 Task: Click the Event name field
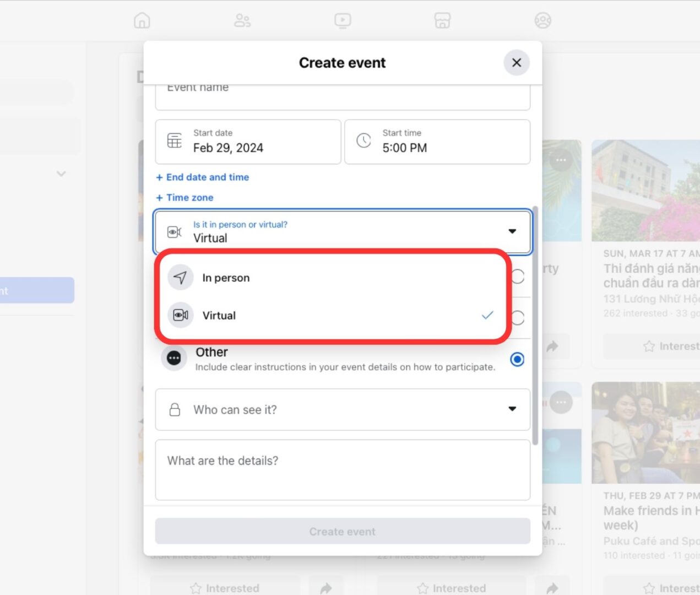[343, 96]
